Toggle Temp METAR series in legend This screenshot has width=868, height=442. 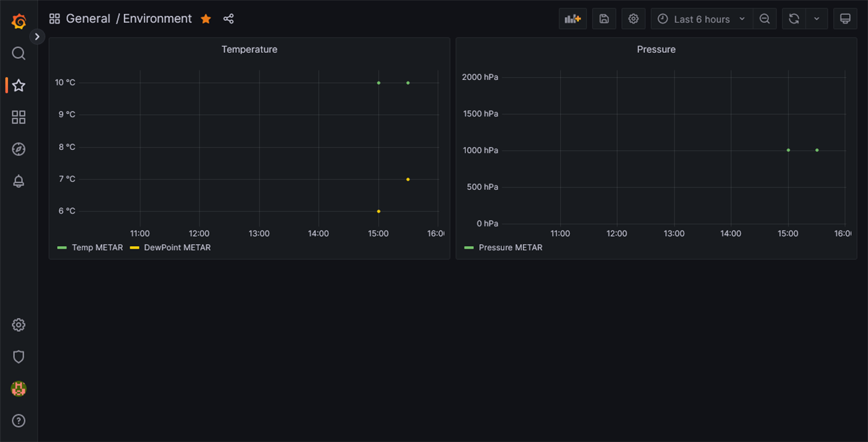98,247
